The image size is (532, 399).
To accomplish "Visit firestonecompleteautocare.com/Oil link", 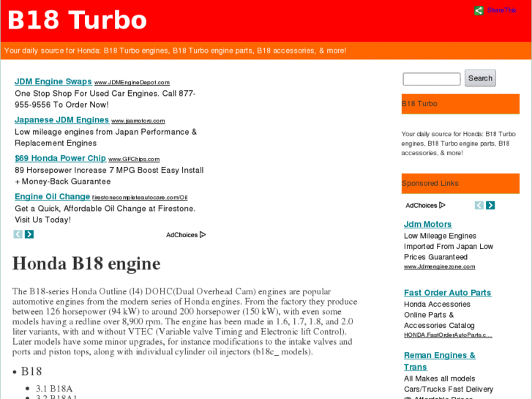I will 140,197.
